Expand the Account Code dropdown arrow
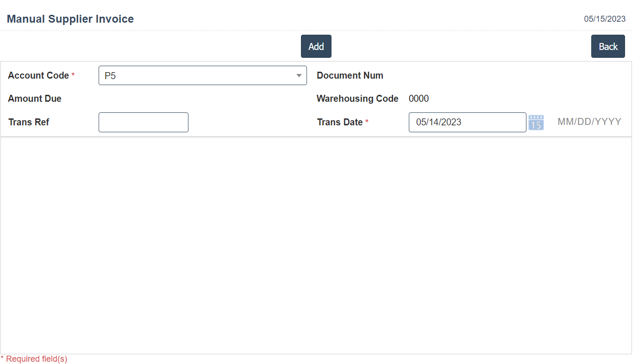The image size is (638, 364). pyautogui.click(x=299, y=75)
